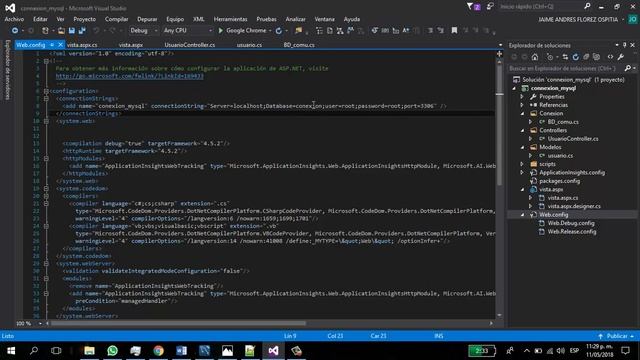
Task: Click the View Code icon in Solution Explorer
Action: coord(610,57)
